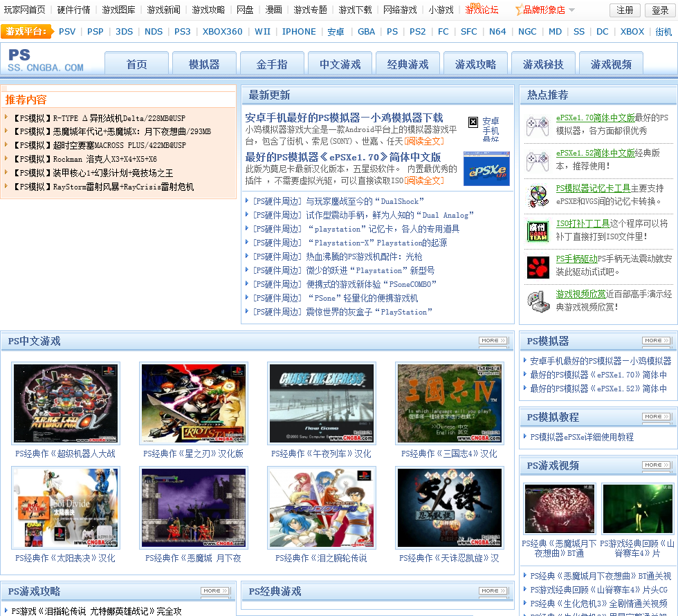Select the IPHONE platform link
Image resolution: width=678 pixels, height=616 pixels.
coord(299,32)
